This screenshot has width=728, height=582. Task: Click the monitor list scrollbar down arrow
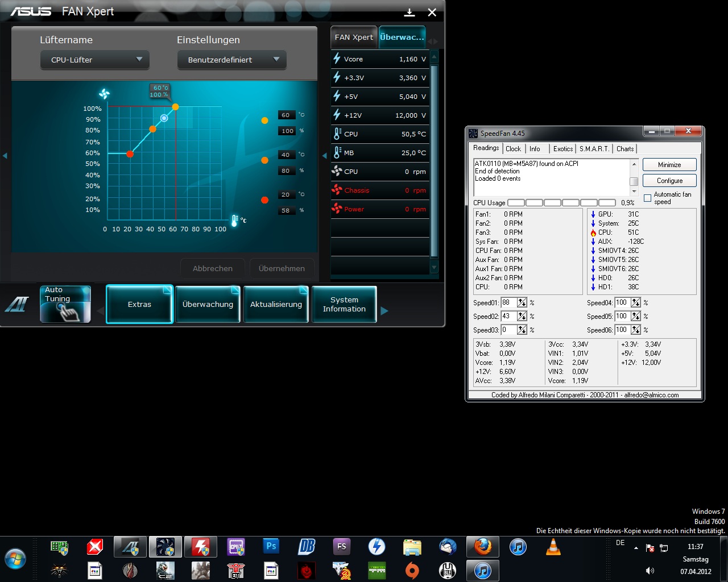click(435, 267)
